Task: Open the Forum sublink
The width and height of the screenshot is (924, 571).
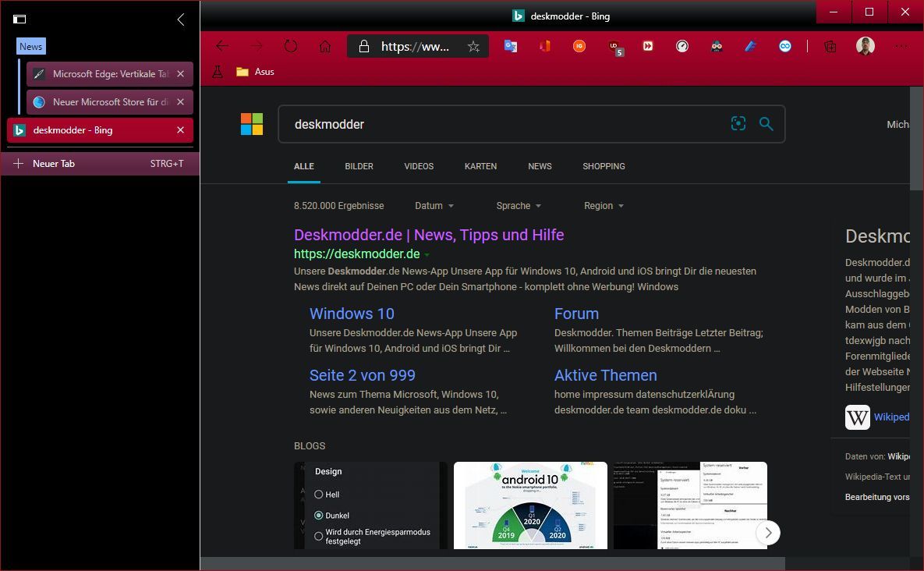Action: pos(576,314)
